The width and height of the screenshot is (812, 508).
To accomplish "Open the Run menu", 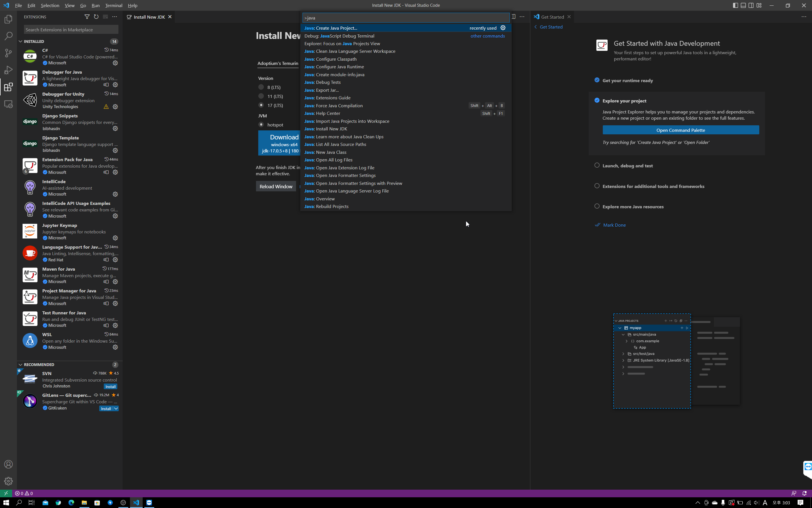I will (x=95, y=5).
